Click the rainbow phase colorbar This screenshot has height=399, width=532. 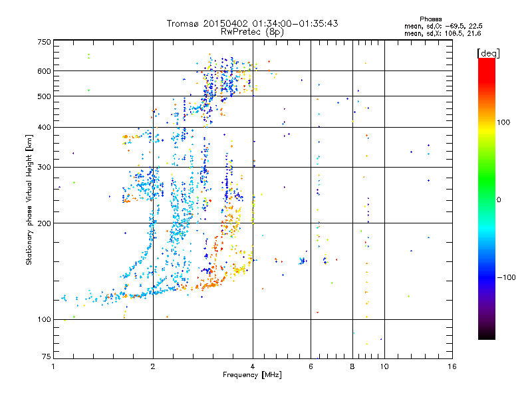tap(487, 199)
